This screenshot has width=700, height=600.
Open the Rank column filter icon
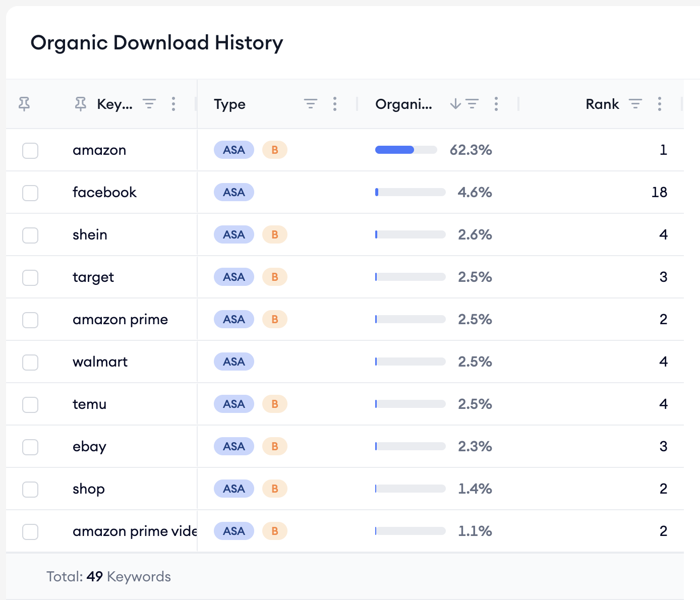[635, 104]
